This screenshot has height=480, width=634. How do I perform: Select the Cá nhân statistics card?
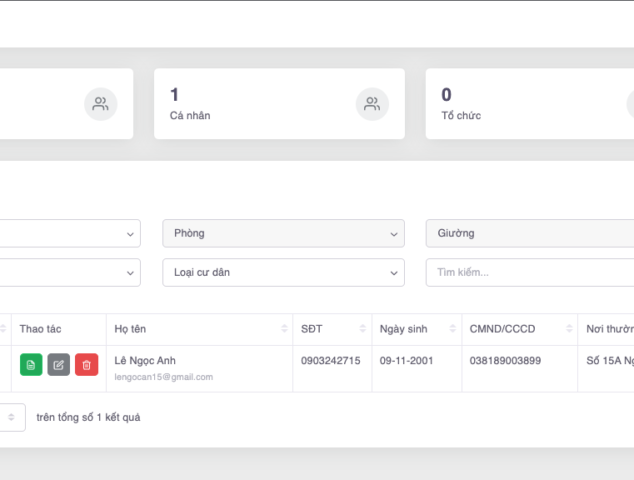point(278,104)
